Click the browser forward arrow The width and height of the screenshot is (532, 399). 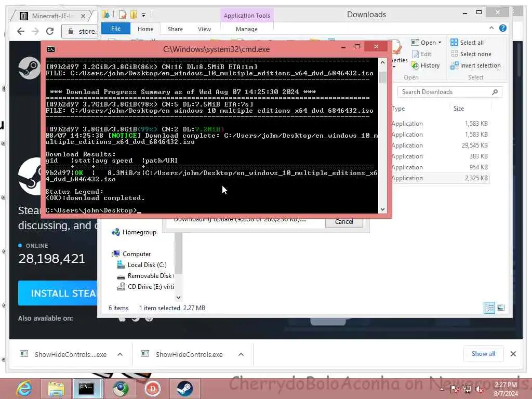35,31
